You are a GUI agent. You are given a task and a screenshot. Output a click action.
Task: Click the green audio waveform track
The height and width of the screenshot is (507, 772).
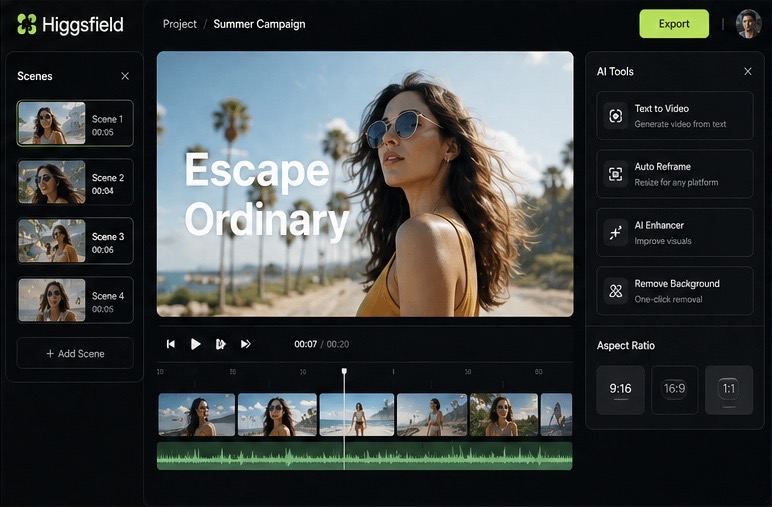[365, 456]
